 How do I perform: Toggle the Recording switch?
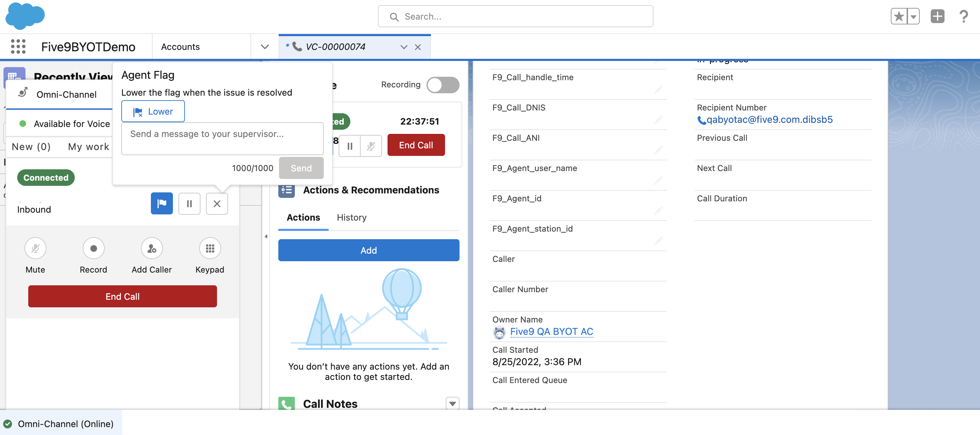[x=442, y=84]
